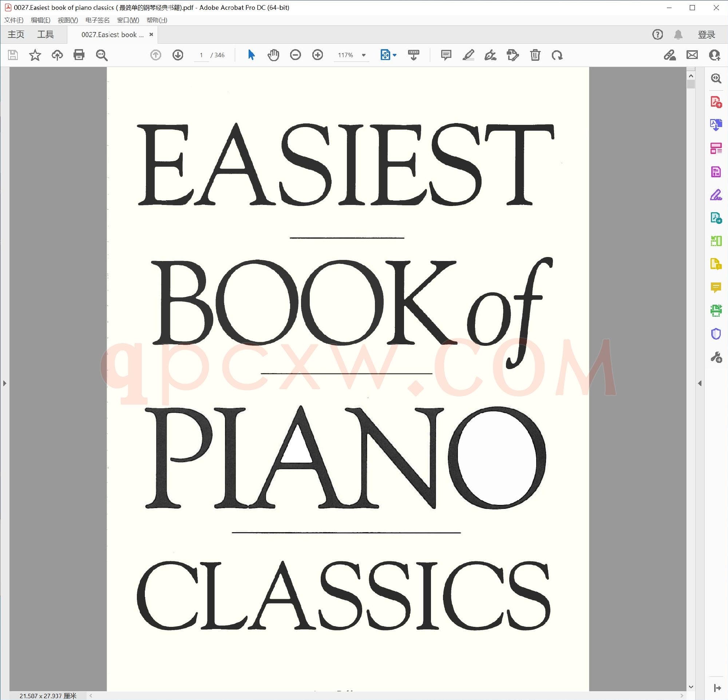Upload file to cloud icon

[57, 55]
